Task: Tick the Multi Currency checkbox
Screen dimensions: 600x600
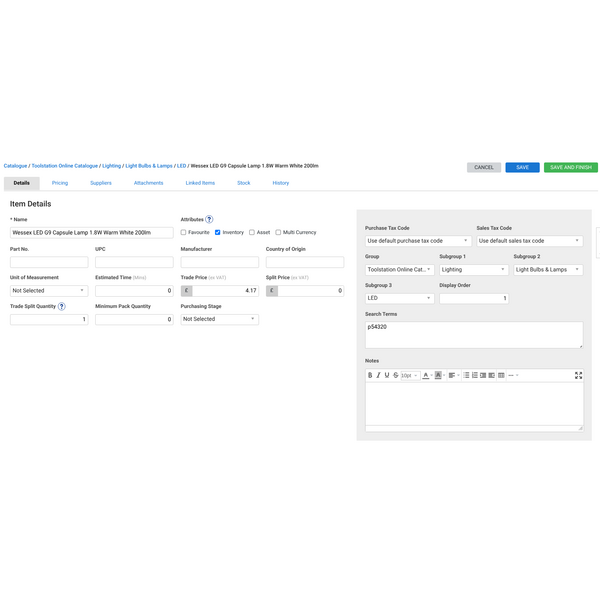Action: pos(278,232)
